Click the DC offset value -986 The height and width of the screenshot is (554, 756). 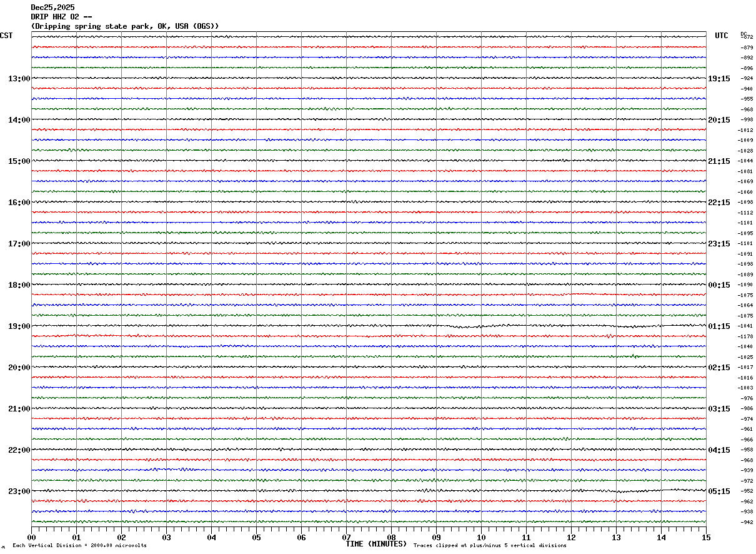[x=747, y=408]
